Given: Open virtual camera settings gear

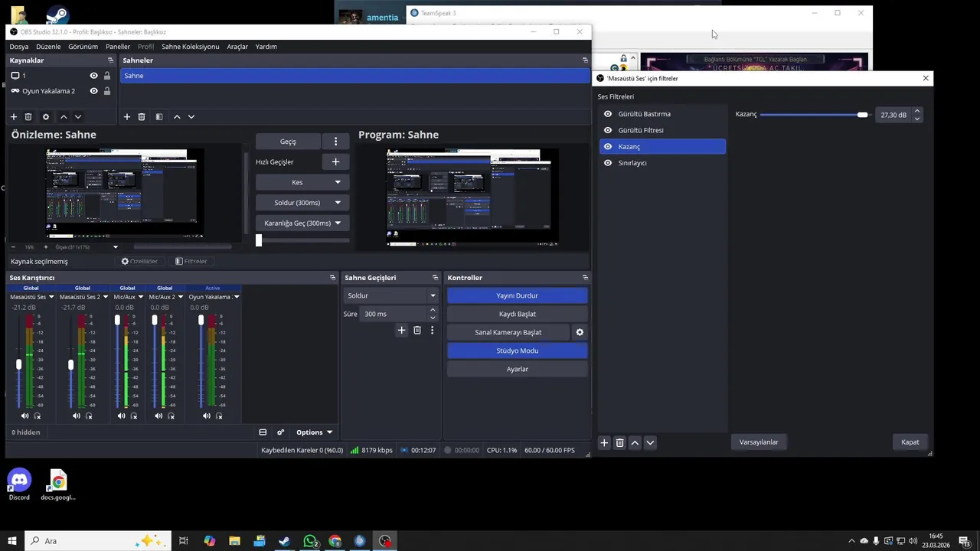Looking at the screenshot, I should 580,332.
